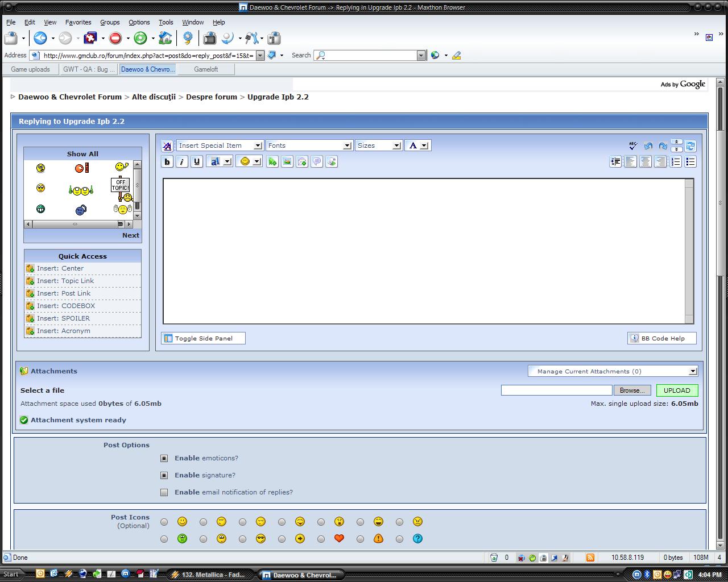Open the Tools menu

(166, 22)
